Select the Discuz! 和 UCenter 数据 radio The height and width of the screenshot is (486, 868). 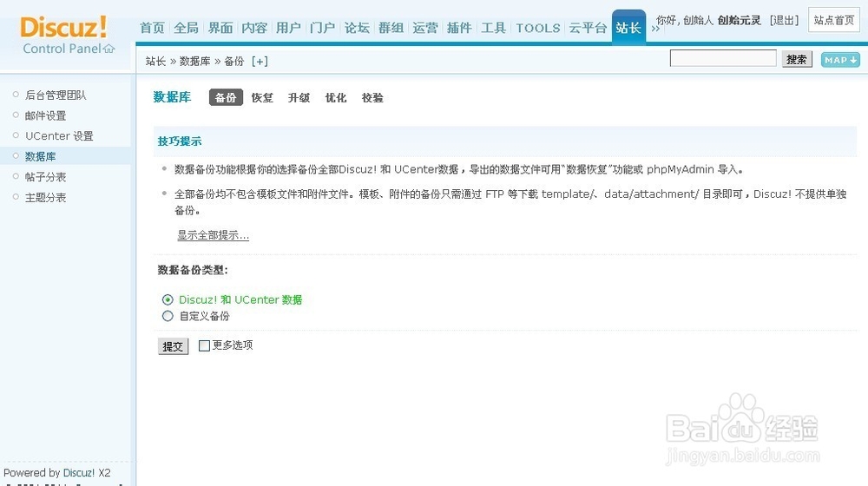tap(168, 300)
